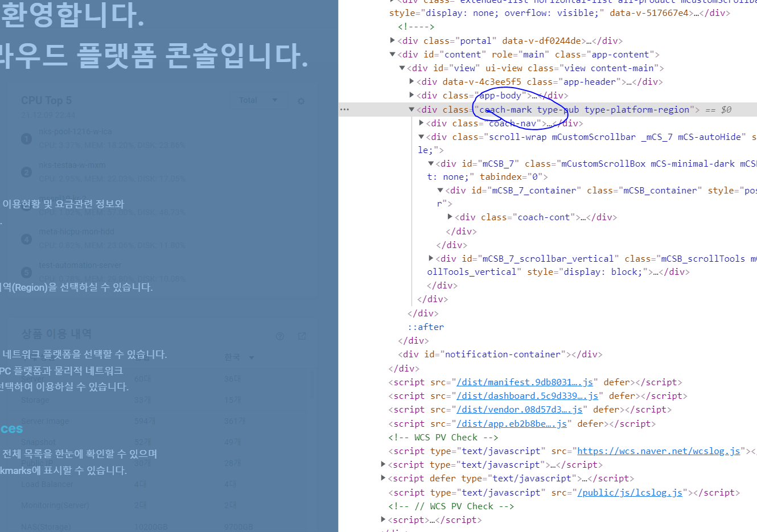Expand the last collapsed <script> node
This screenshot has height=532, width=757.
point(383,519)
